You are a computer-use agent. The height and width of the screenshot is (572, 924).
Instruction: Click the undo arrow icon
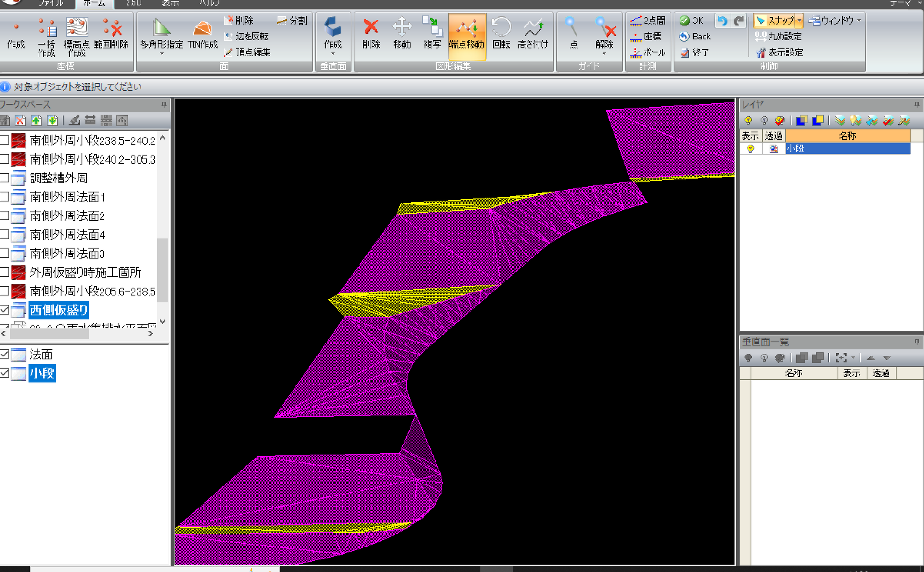[x=721, y=21]
